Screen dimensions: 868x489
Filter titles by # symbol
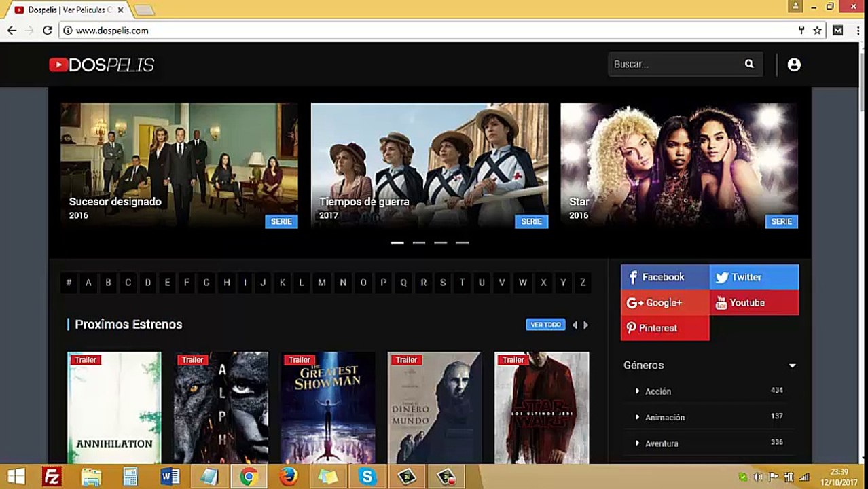[69, 283]
